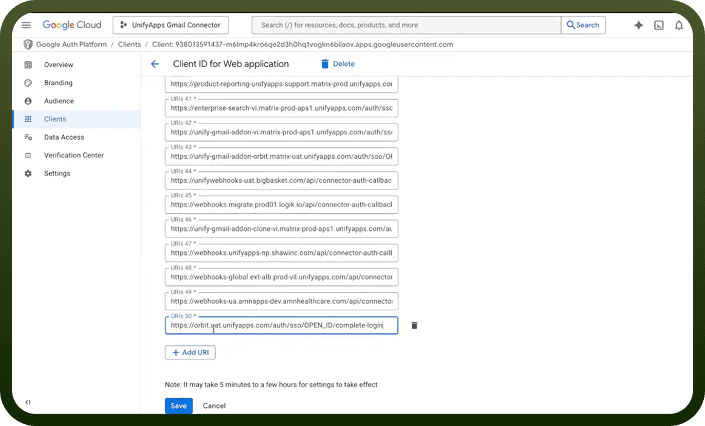705x426 pixels.
Task: Click the settings take effect note text
Action: (x=271, y=385)
